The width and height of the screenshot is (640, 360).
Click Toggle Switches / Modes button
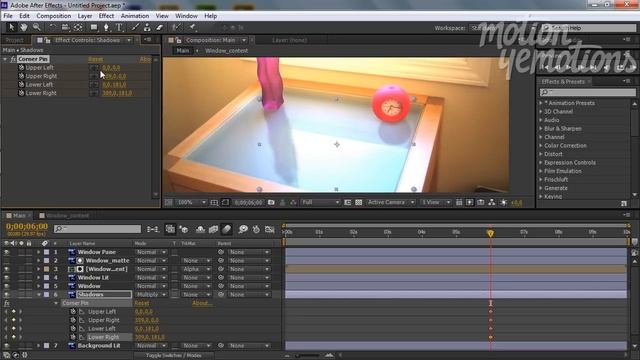[x=173, y=356]
